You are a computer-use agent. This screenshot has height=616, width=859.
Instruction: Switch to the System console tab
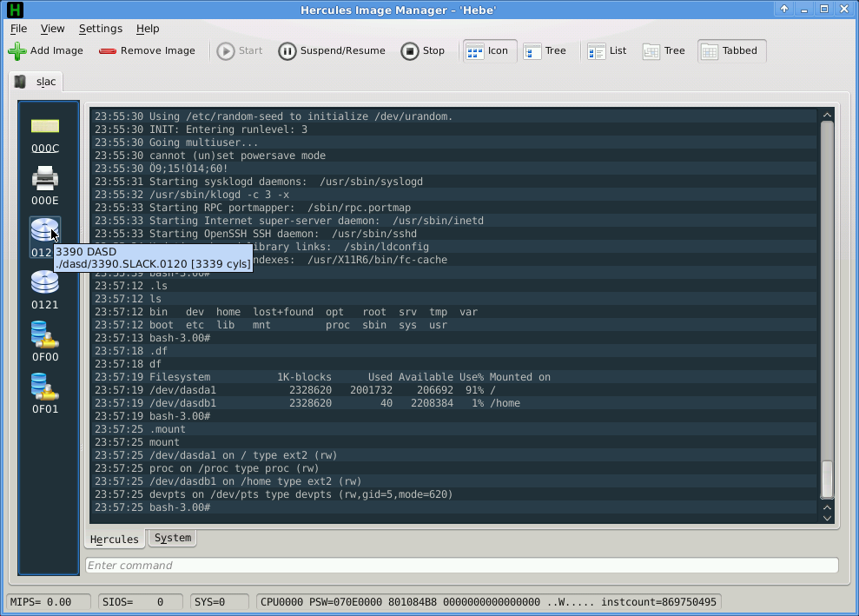pos(173,538)
